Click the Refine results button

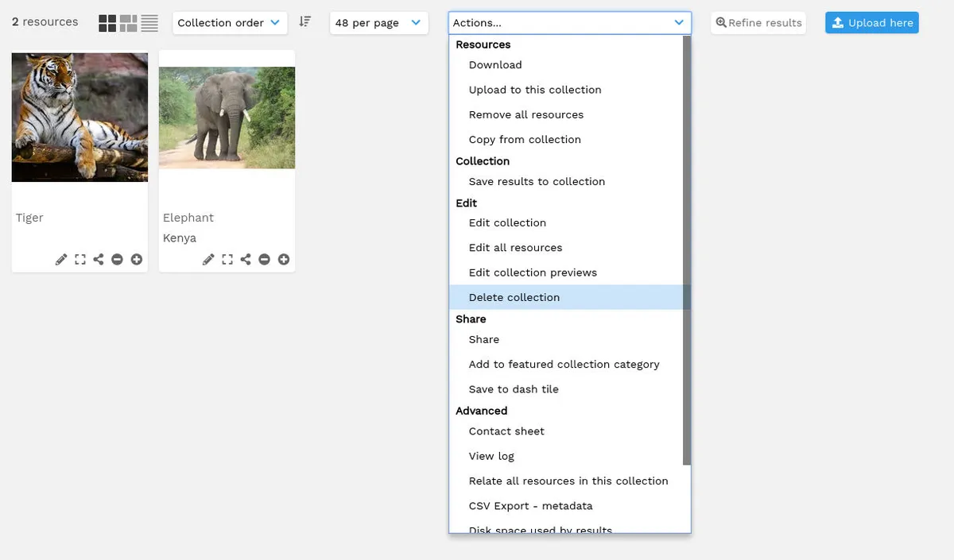coord(758,23)
